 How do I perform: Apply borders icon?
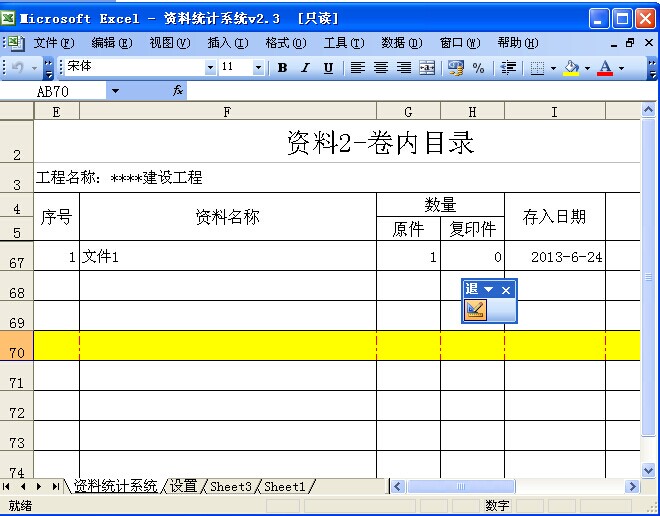coord(537,68)
